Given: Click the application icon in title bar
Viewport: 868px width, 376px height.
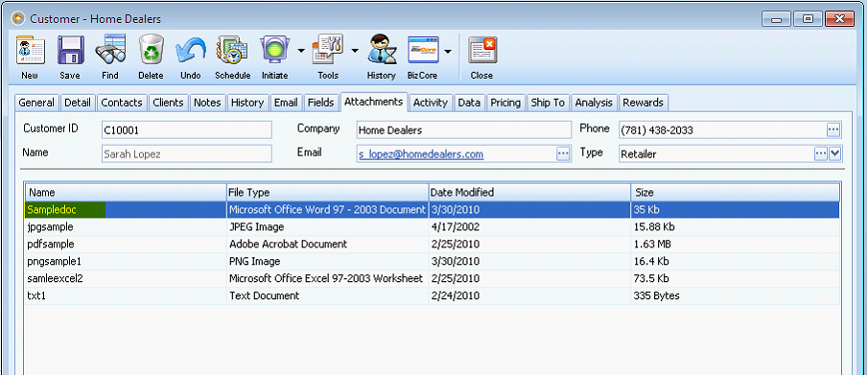Looking at the screenshot, I should (x=18, y=18).
